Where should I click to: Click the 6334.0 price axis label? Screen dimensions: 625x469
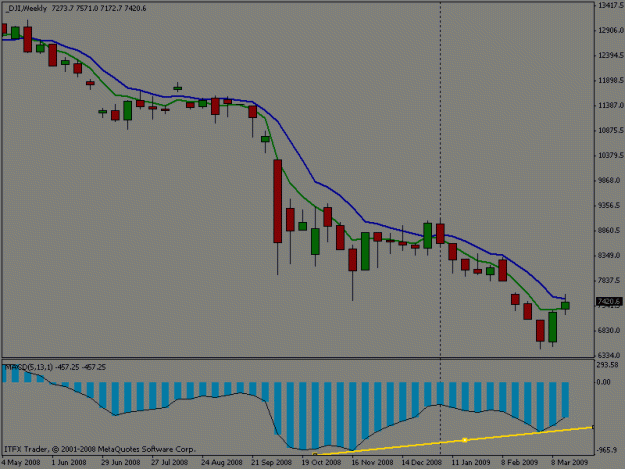pyautogui.click(x=611, y=355)
